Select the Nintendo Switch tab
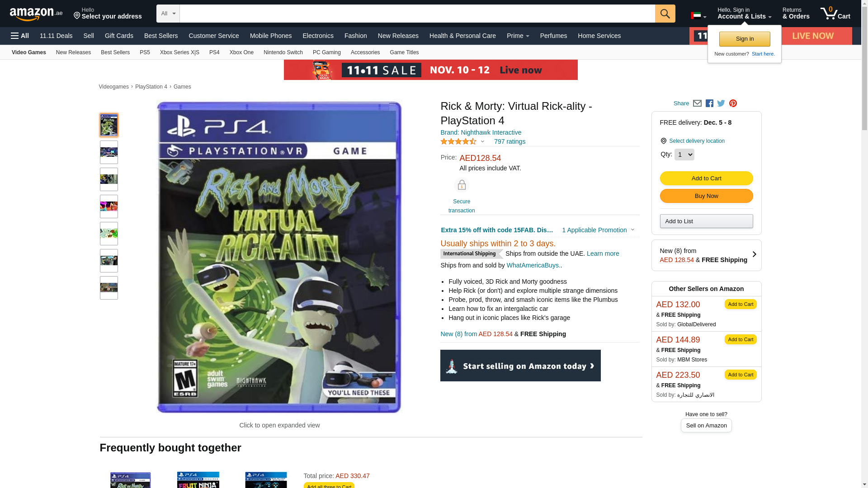This screenshot has height=488, width=868. tap(283, 52)
